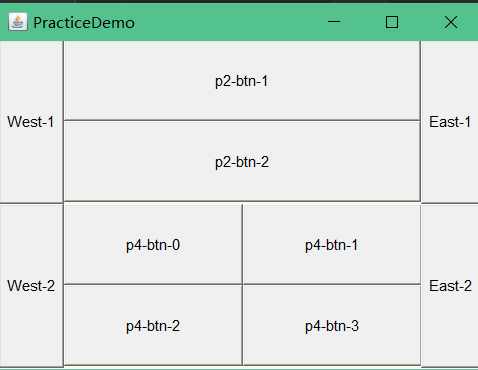Click the last button in the four-button grid
The image size is (478, 370).
(332, 325)
